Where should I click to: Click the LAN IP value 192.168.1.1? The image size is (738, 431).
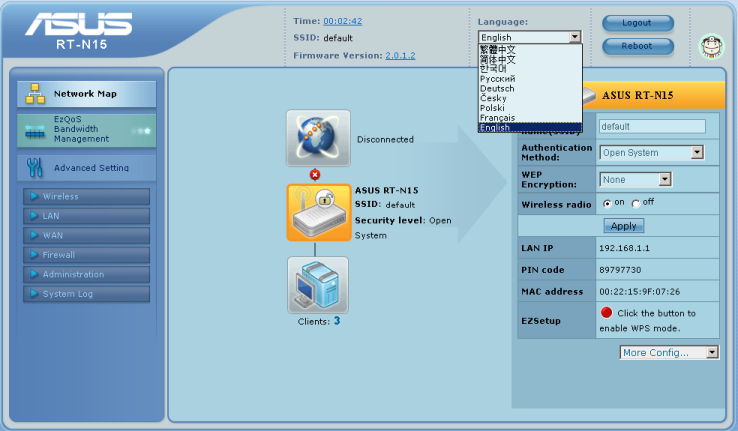[x=624, y=248]
